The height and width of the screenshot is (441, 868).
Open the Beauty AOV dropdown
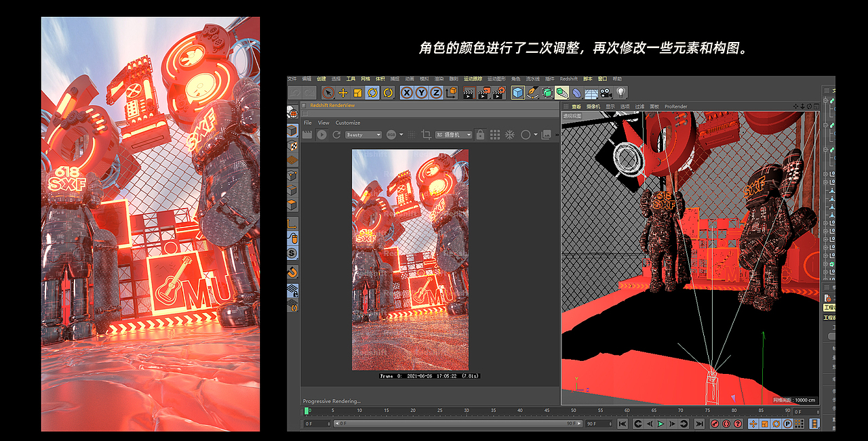point(363,135)
